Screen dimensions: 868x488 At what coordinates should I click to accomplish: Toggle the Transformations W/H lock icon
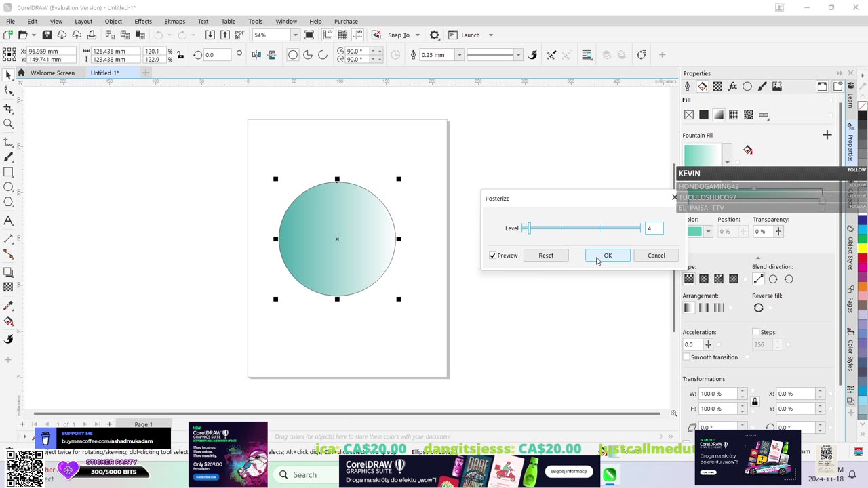755,401
